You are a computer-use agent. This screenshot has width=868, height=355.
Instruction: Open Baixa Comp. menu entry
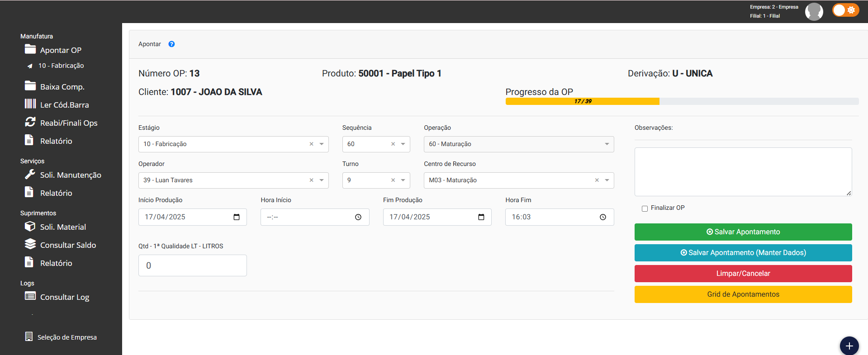(62, 87)
